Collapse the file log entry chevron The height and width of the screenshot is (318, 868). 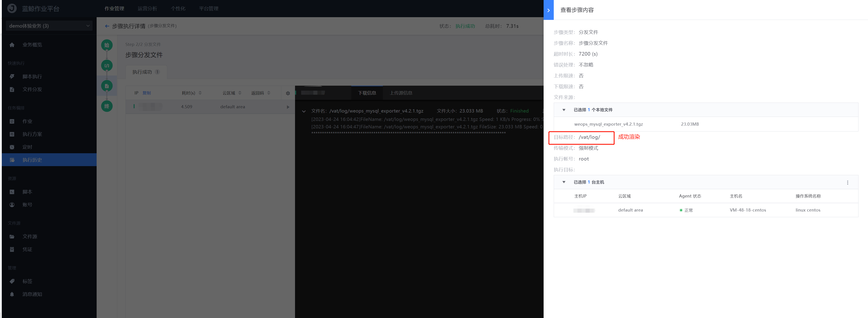point(304,111)
